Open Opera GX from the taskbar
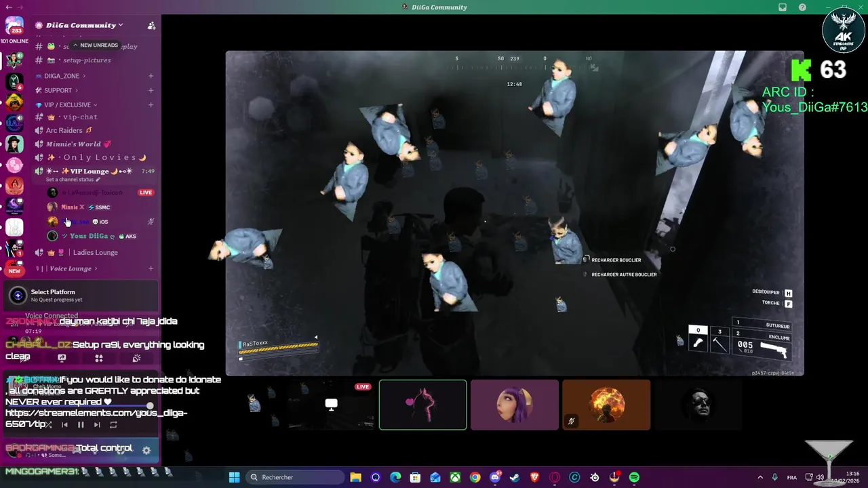The image size is (868, 488). pos(555,477)
